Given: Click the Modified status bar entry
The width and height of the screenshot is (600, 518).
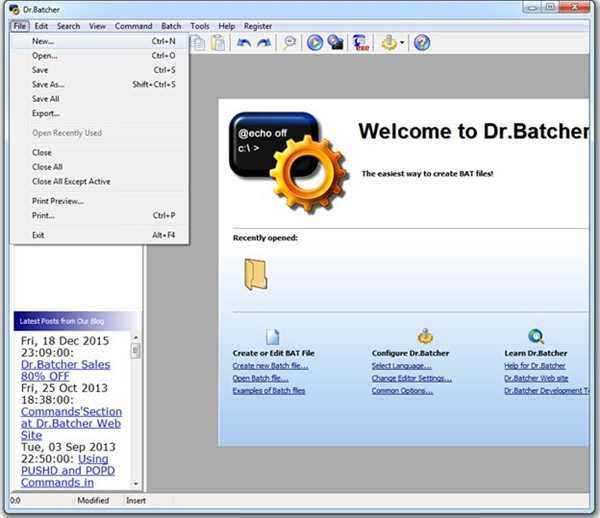Looking at the screenshot, I should [93, 500].
